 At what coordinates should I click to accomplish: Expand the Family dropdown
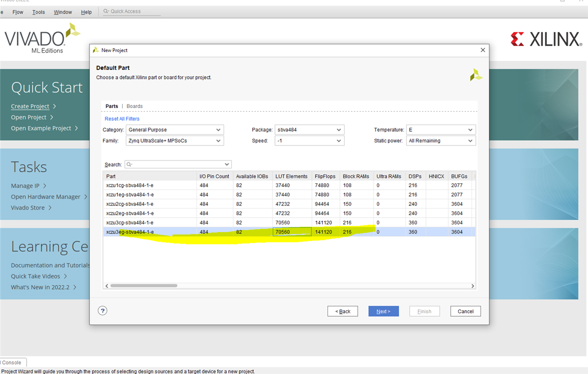pos(175,141)
